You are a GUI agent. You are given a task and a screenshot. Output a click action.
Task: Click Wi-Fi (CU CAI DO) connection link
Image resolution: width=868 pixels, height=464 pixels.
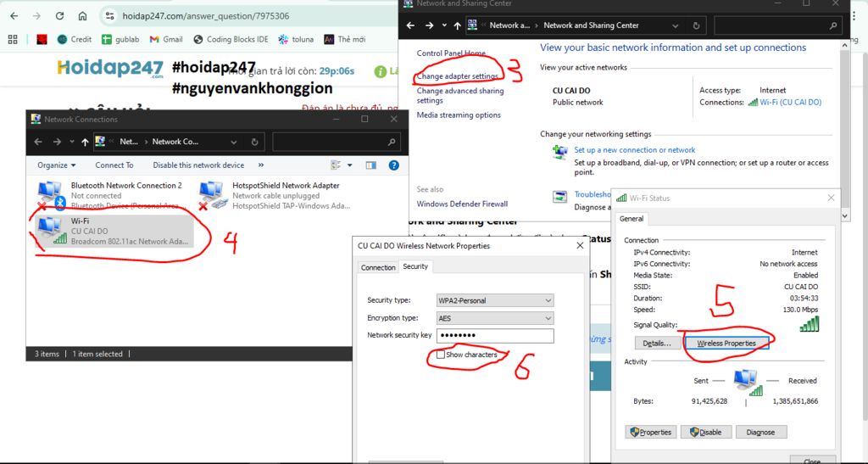pyautogui.click(x=791, y=103)
